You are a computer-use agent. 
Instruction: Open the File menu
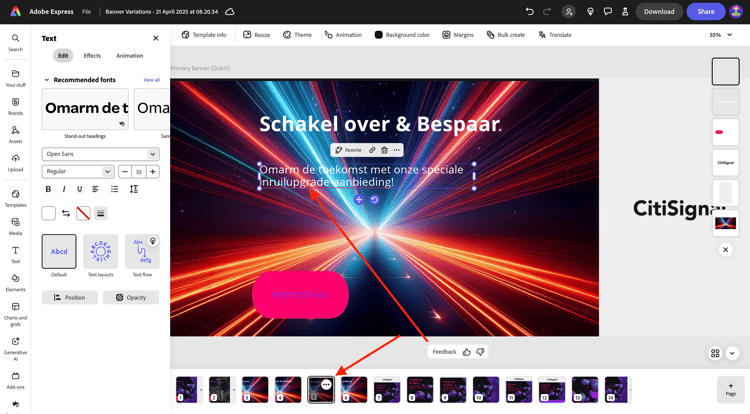pyautogui.click(x=86, y=11)
